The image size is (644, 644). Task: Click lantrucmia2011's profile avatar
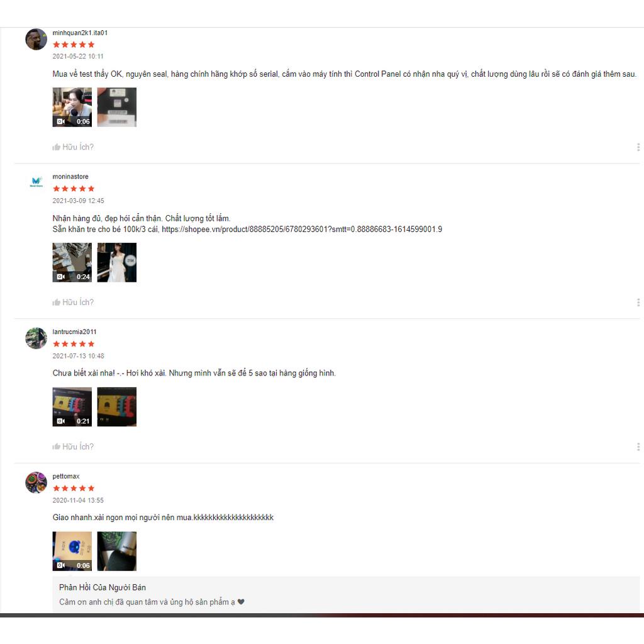point(36,338)
